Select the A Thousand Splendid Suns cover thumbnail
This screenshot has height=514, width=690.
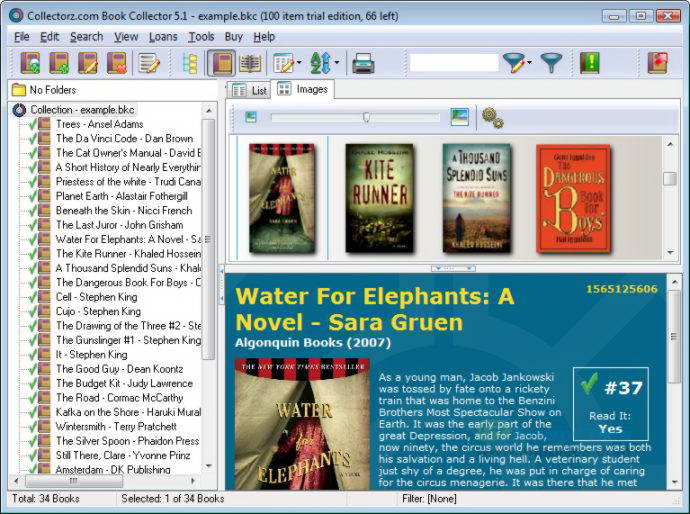coord(477,198)
